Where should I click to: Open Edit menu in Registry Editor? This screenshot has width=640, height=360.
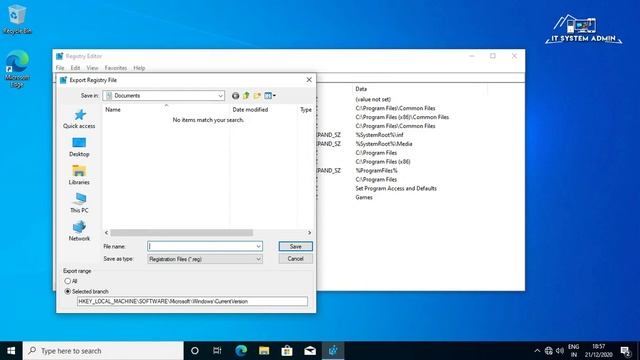(76, 68)
